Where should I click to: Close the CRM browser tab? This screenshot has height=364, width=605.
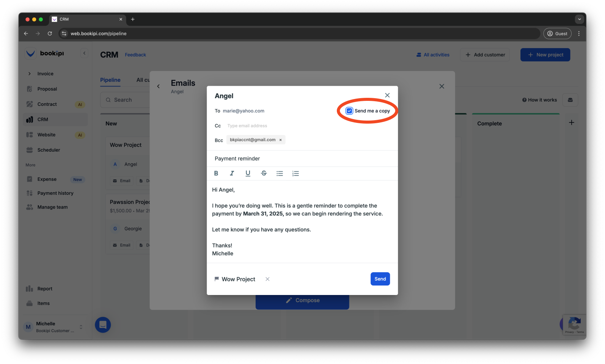click(x=121, y=19)
